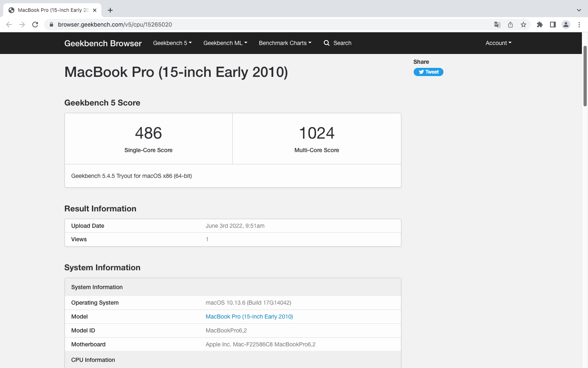Reload the page with the refresh icon
The width and height of the screenshot is (588, 368).
(35, 25)
